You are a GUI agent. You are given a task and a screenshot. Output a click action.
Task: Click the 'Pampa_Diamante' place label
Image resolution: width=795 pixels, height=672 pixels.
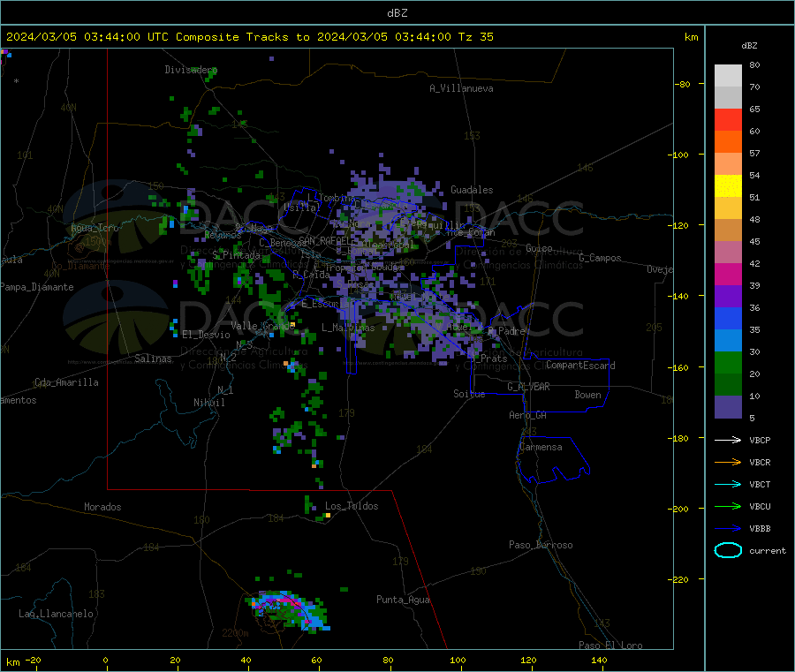click(x=37, y=287)
